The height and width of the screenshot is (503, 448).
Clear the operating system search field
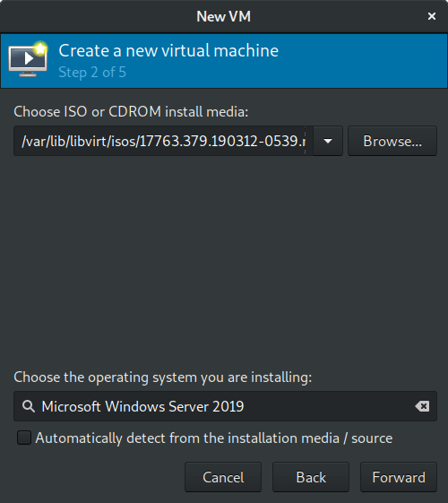coord(422,406)
